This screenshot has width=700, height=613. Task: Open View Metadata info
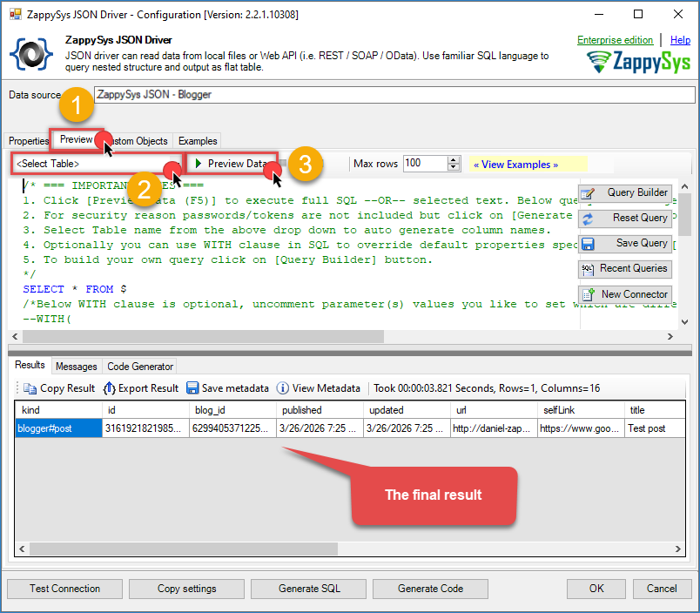(x=318, y=388)
